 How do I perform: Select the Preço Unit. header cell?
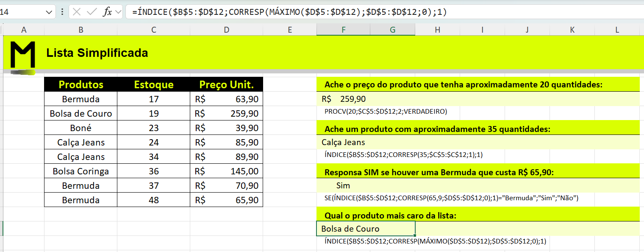227,84
